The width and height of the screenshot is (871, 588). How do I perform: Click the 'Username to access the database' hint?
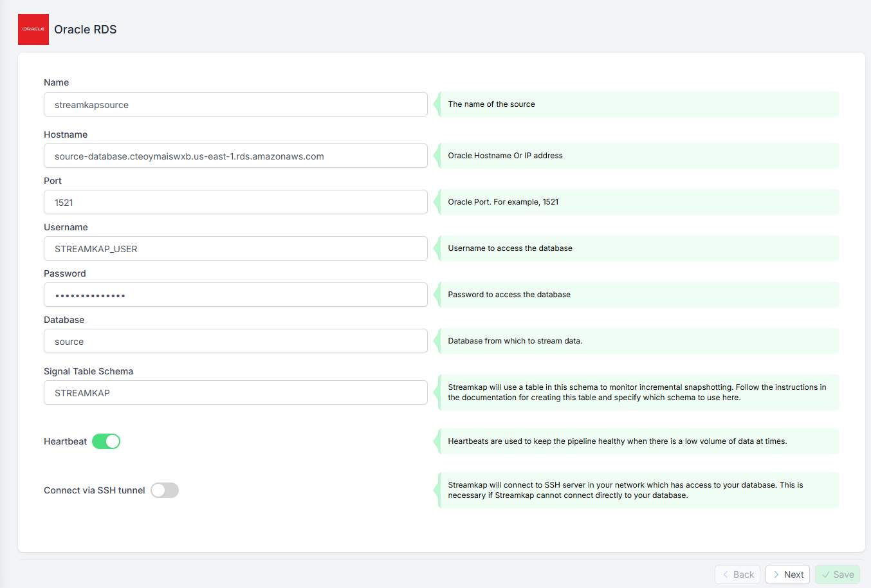[510, 248]
